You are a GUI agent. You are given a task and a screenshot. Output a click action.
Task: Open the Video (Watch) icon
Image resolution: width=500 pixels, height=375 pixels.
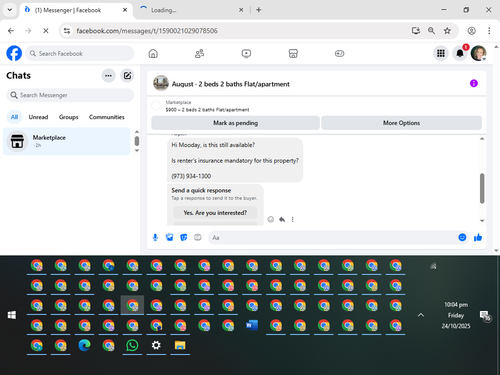pyautogui.click(x=246, y=53)
